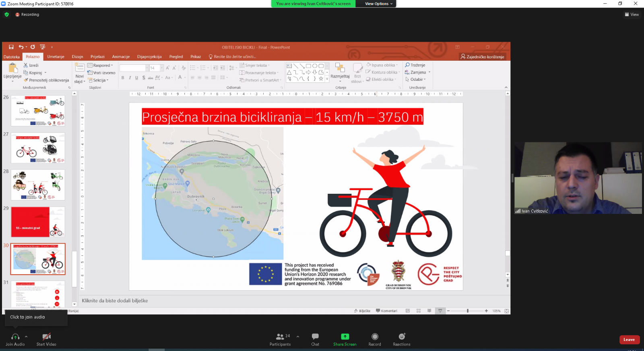Click the View button at top right
Screen dimensions: 644x351
[632, 14]
